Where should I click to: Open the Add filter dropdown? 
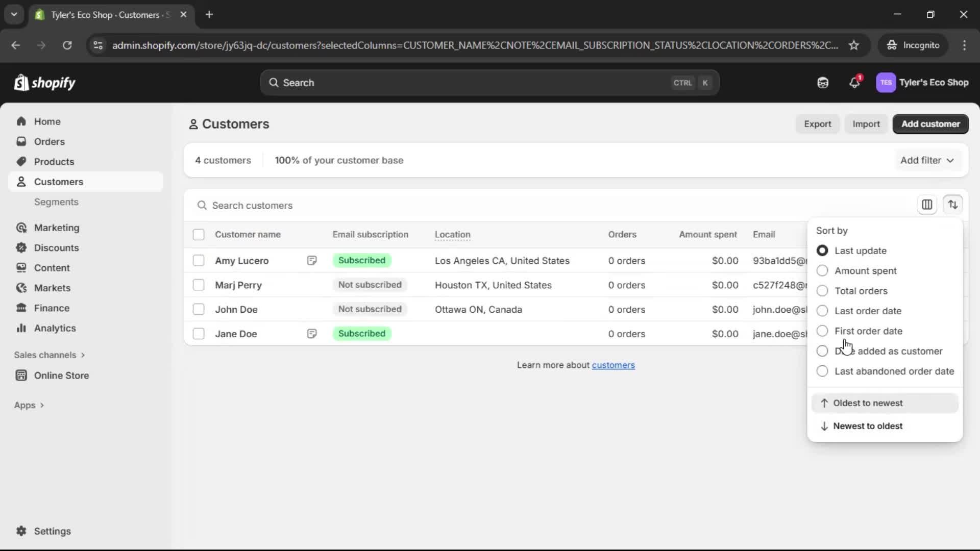pyautogui.click(x=927, y=160)
